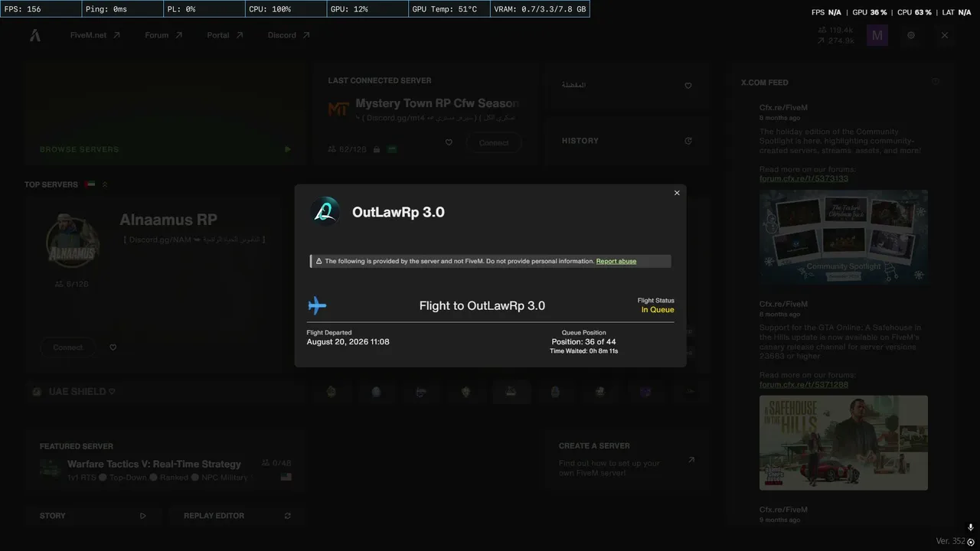This screenshot has height=551, width=980.
Task: Open the Report abuse link
Action: pos(616,261)
